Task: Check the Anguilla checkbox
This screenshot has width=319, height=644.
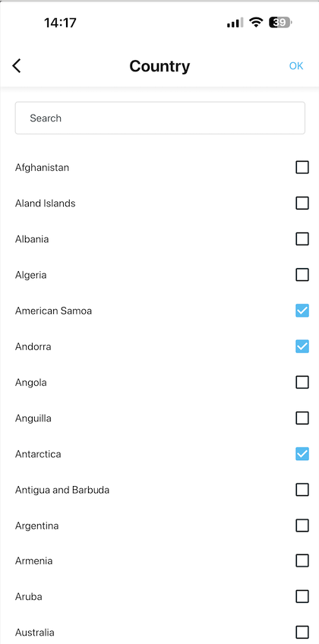Action: (x=302, y=418)
